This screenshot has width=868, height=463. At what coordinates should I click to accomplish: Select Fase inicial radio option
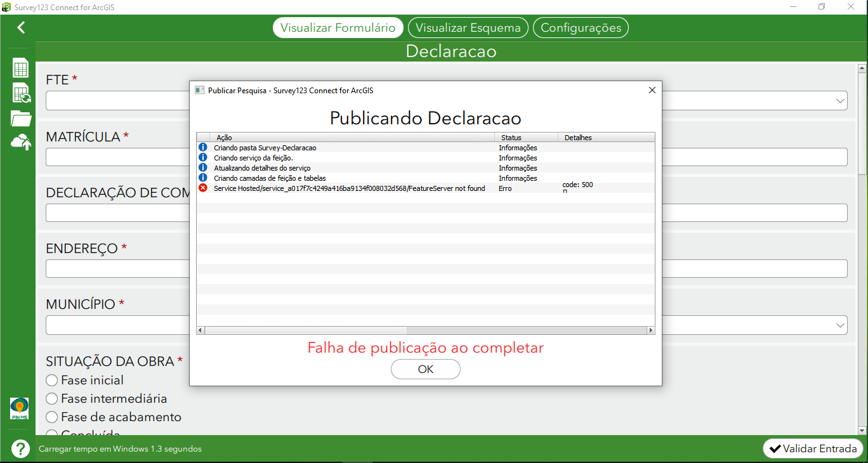click(52, 381)
